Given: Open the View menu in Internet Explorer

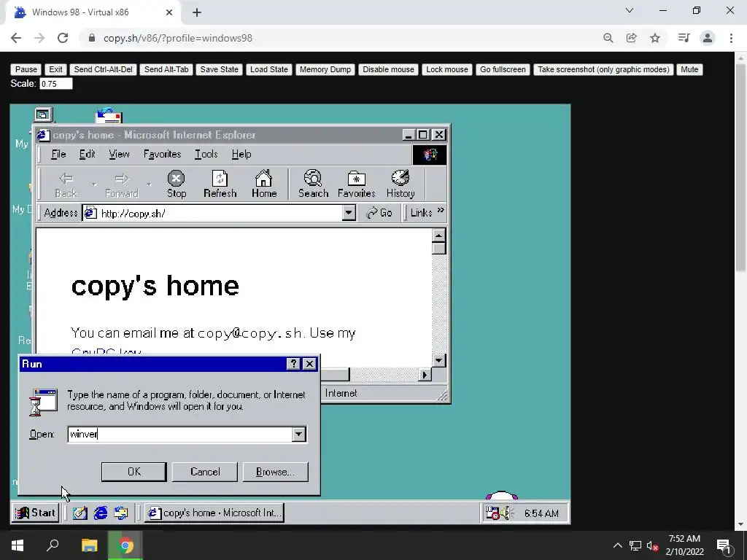Looking at the screenshot, I should coord(119,154).
